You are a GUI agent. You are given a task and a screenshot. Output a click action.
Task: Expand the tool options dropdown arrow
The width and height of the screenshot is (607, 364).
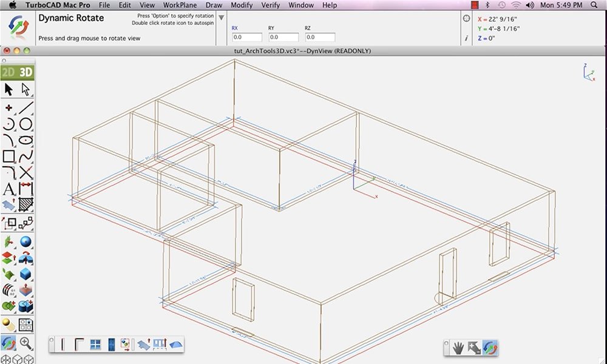click(221, 18)
